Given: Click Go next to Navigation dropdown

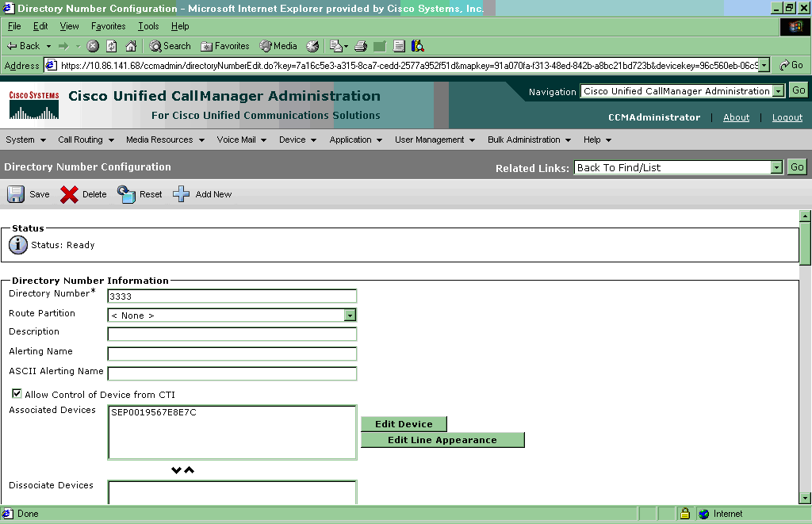Looking at the screenshot, I should pyautogui.click(x=799, y=90).
